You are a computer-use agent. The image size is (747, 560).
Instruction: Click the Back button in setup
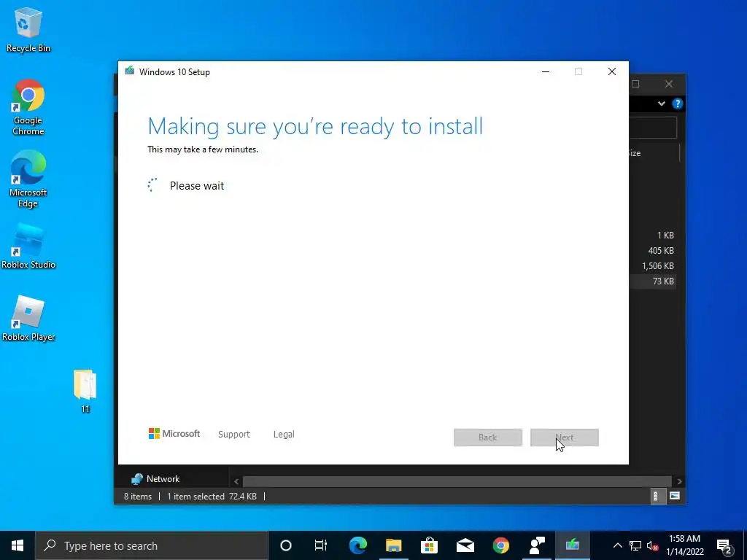[488, 437]
